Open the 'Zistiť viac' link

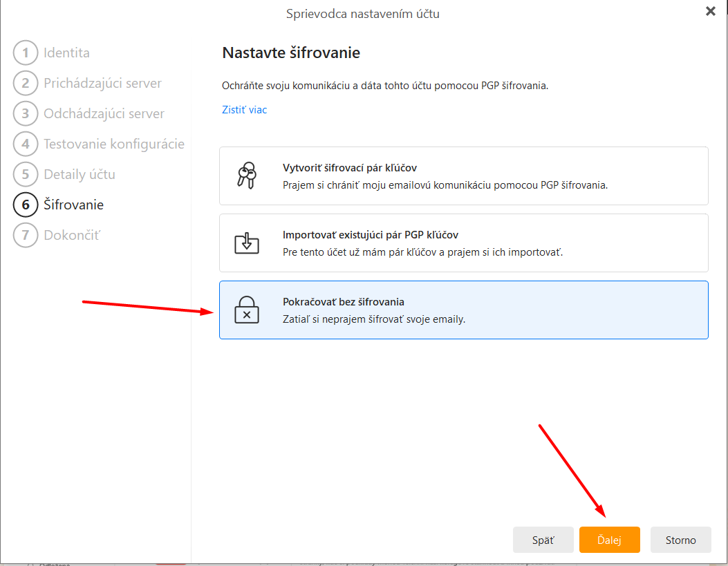tap(244, 110)
